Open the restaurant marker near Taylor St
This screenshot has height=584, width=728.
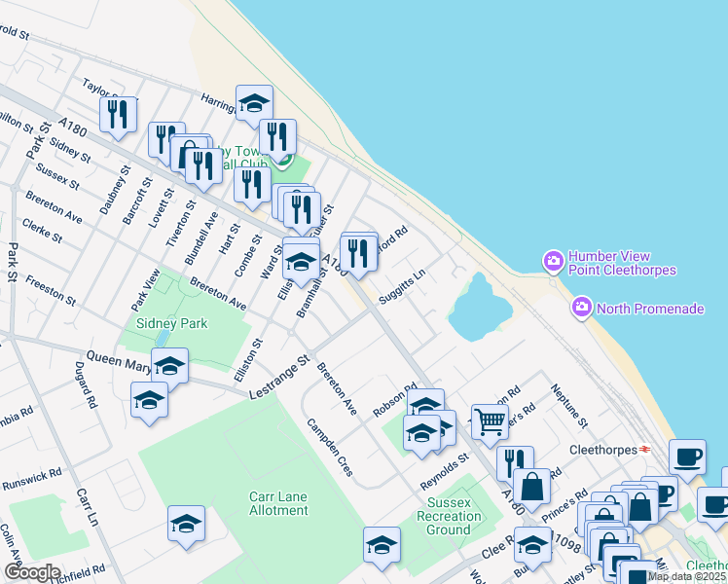[118, 115]
